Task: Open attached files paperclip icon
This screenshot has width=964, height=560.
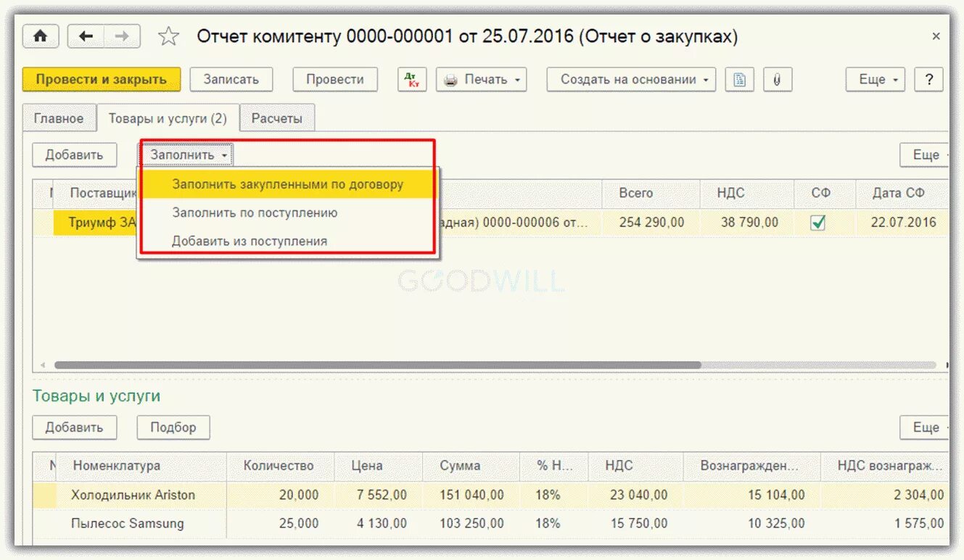Action: tap(777, 80)
